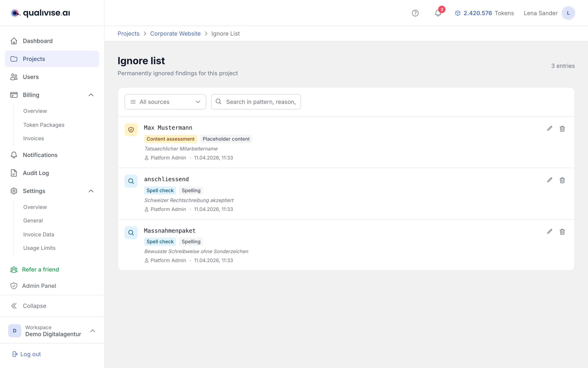Click the magnifier icon beside Massnahmenpaket

coord(131,232)
